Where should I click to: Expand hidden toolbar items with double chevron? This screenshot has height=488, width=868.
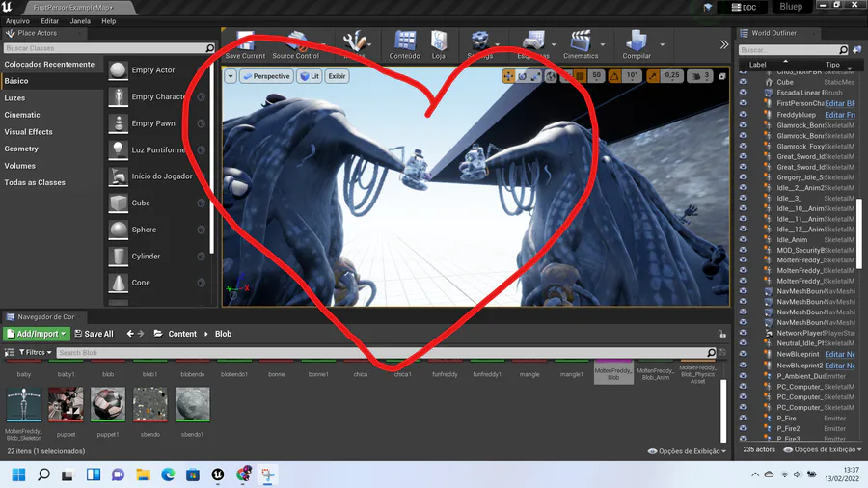(x=723, y=44)
